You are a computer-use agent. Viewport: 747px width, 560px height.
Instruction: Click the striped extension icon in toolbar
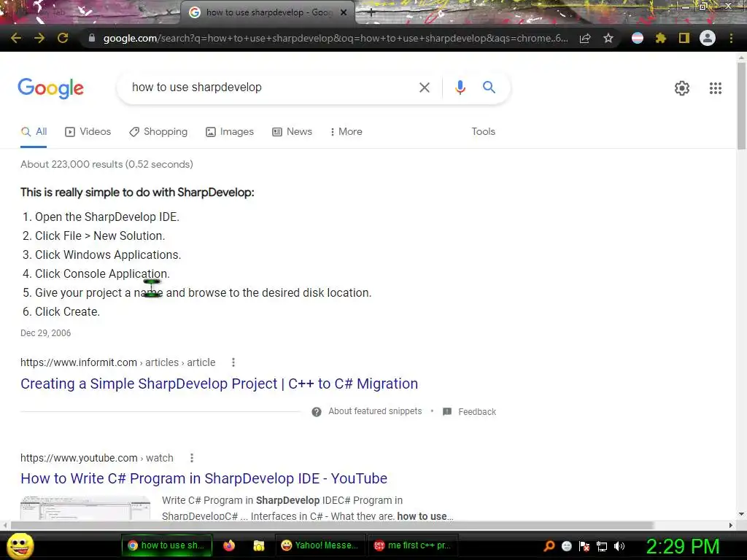638,38
